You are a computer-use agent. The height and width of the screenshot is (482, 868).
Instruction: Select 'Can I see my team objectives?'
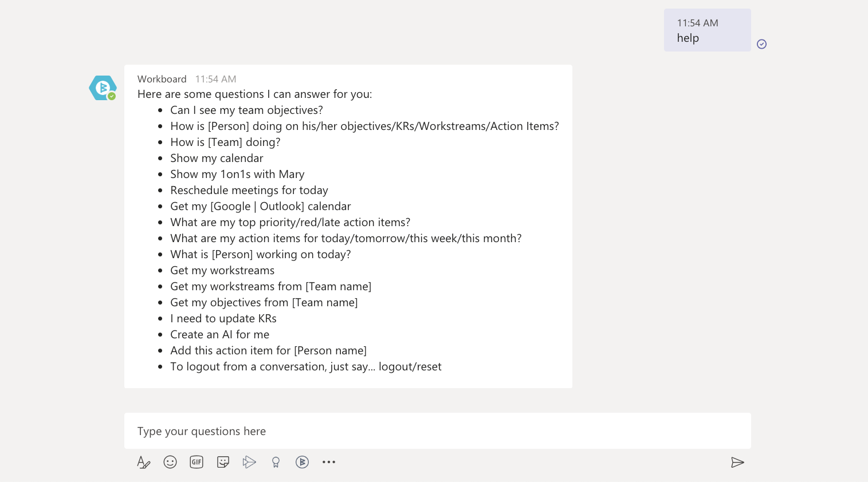tap(246, 110)
